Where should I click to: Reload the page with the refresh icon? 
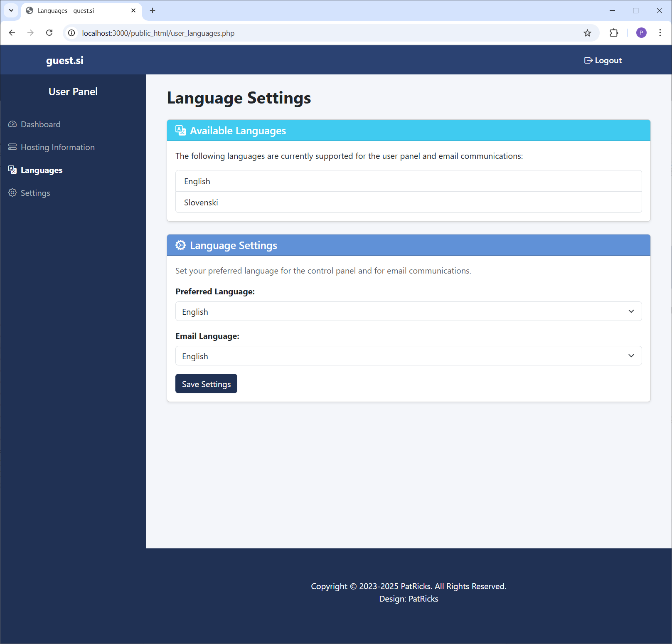49,33
